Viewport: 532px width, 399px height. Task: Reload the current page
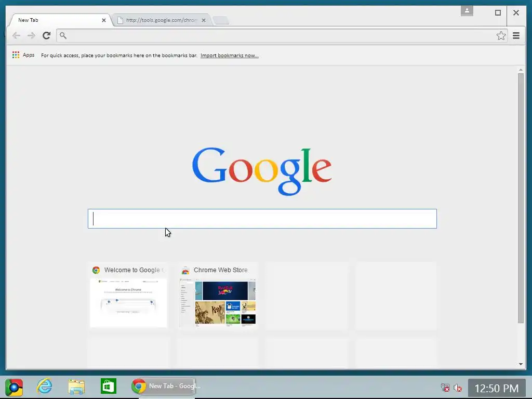point(46,35)
